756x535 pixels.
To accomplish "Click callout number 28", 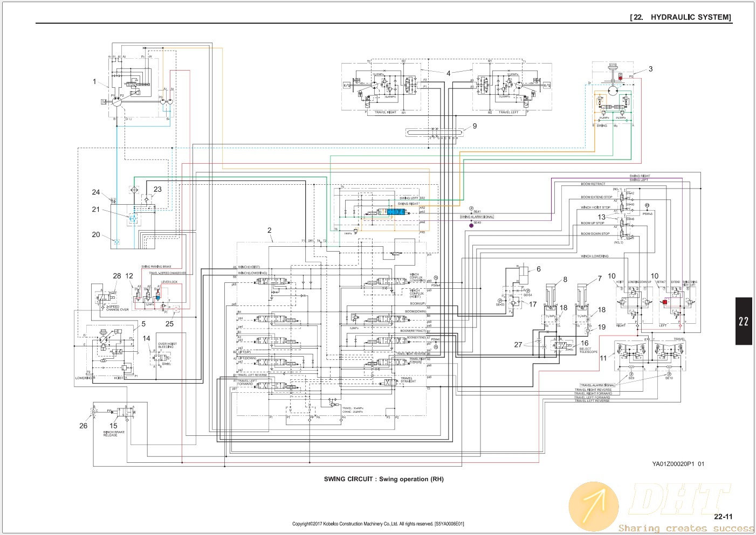I will pyautogui.click(x=117, y=276).
